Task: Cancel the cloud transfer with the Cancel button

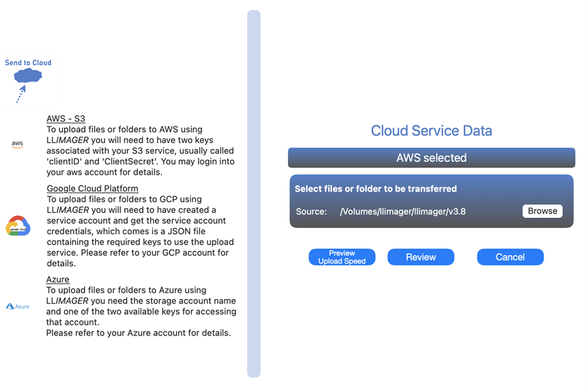Action: pyautogui.click(x=510, y=257)
